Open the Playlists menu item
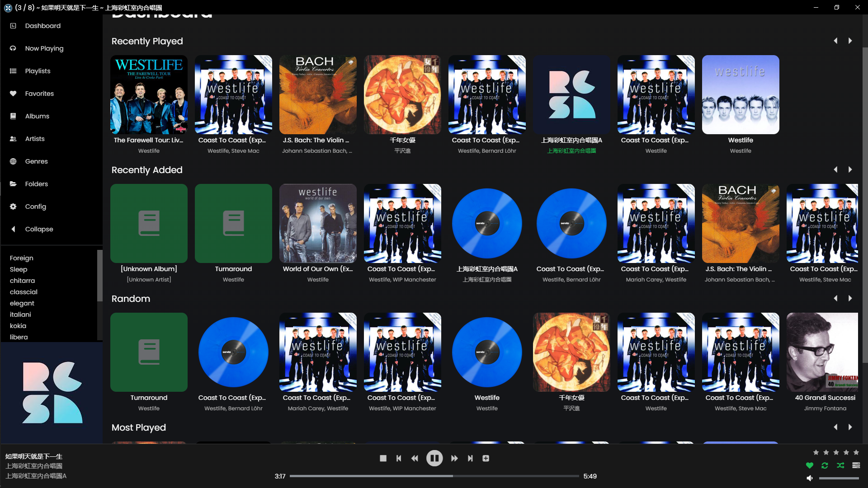Screen dimensions: 868x488 (x=38, y=71)
